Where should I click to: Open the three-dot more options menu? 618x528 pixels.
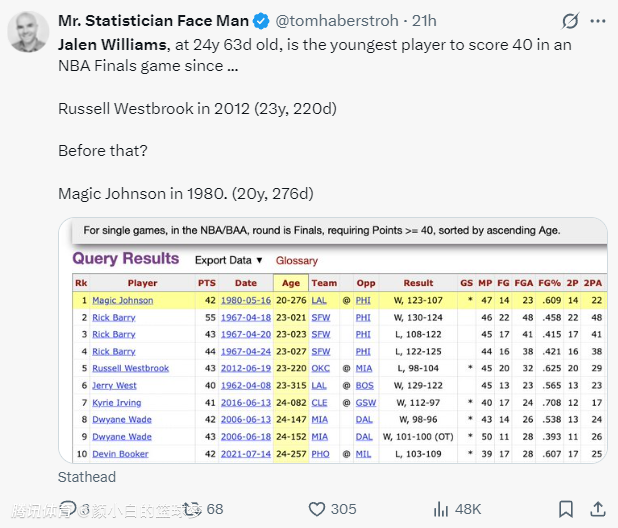[x=598, y=21]
